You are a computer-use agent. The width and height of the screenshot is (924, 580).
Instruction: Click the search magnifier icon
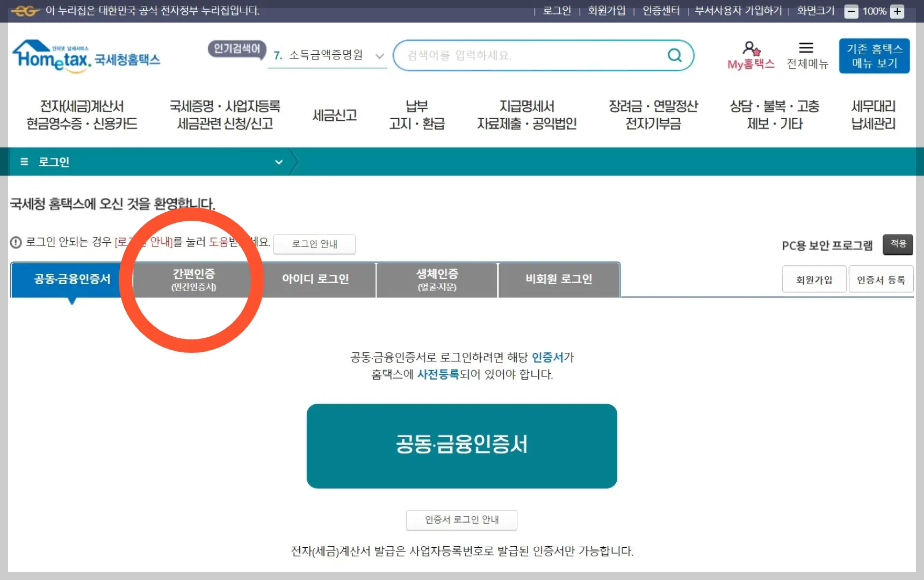coord(674,55)
